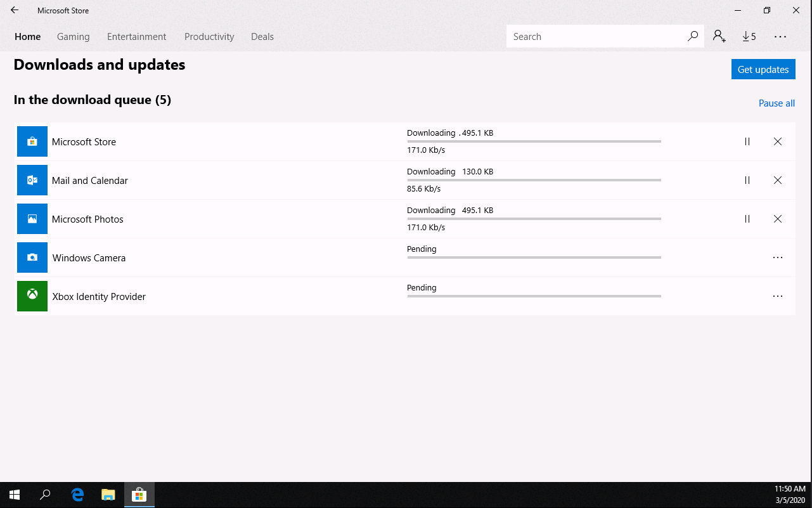Viewport: 812px width, 508px height.
Task: Open the Xbox Identity Provider green icon
Action: coord(32,296)
